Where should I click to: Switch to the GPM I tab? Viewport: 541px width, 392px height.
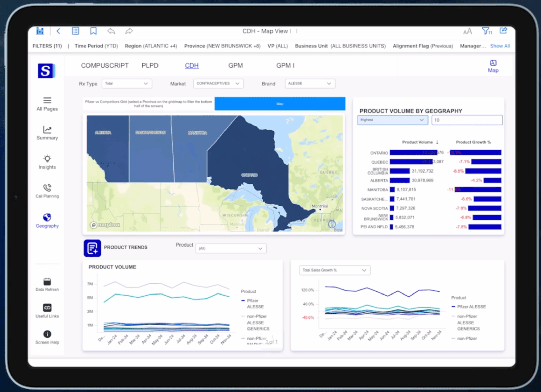[x=285, y=66]
